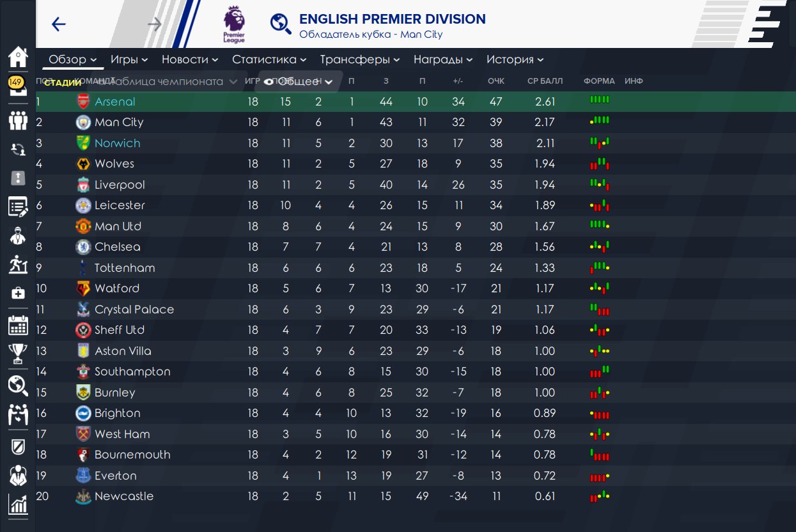Viewport: 796px width, 532px height.
Task: Click the Norwich team name link
Action: [x=117, y=143]
